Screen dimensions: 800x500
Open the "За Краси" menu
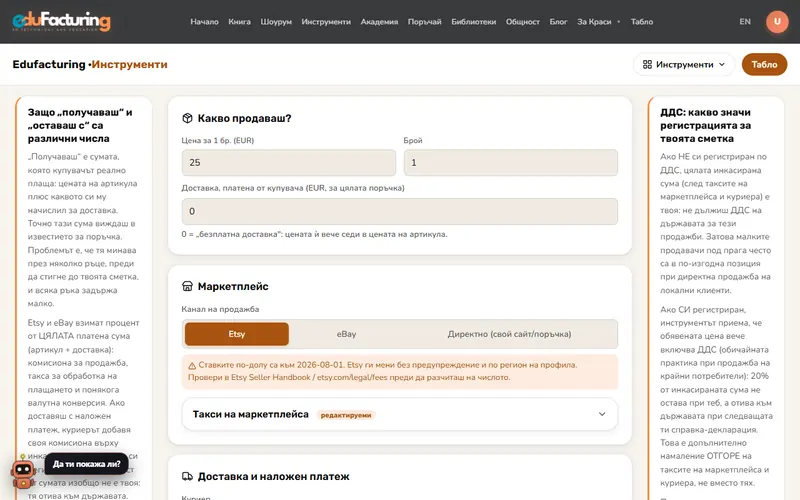point(598,21)
